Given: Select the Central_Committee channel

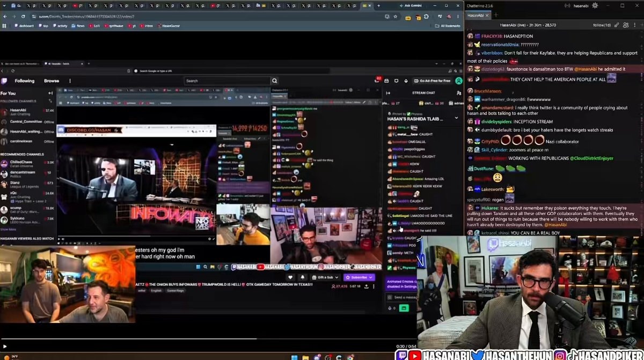Looking at the screenshot, I should [x=27, y=121].
